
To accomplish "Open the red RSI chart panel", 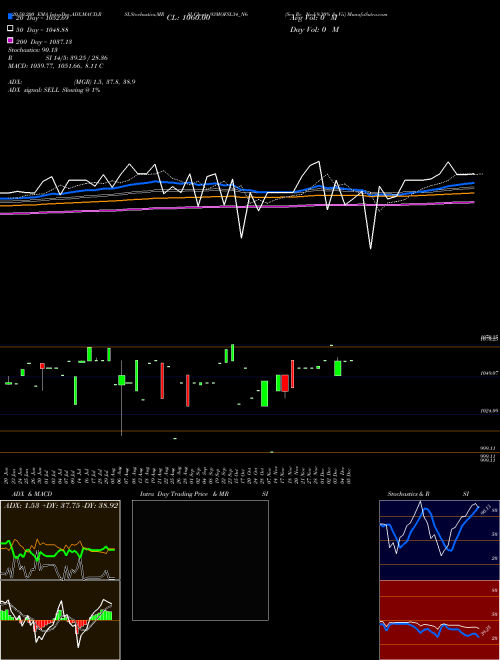I will pyautogui.click(x=439, y=620).
